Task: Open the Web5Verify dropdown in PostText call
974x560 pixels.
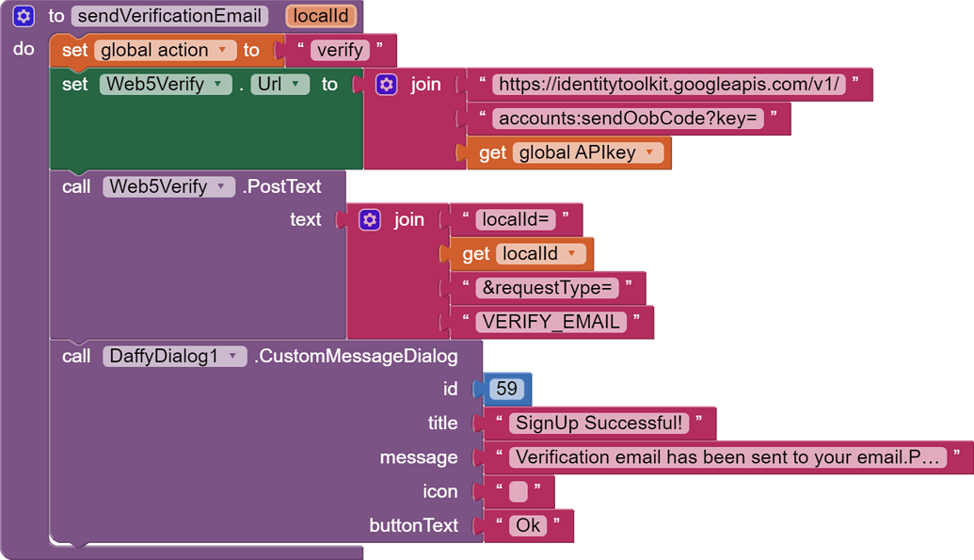Action: [x=221, y=187]
